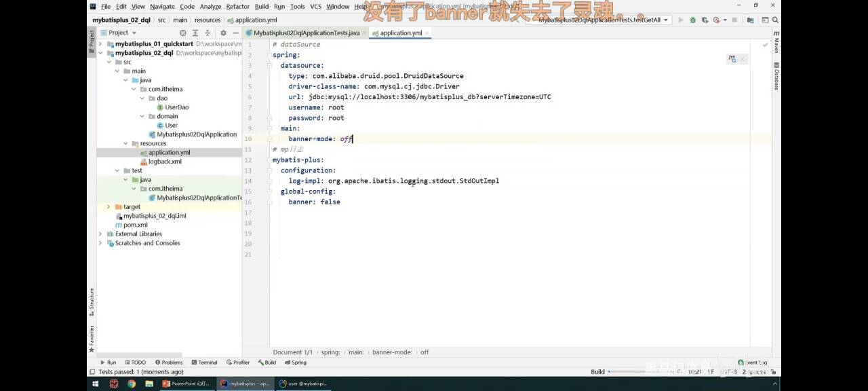Expand the target folder
This screenshot has width=868, height=391.
[108, 206]
